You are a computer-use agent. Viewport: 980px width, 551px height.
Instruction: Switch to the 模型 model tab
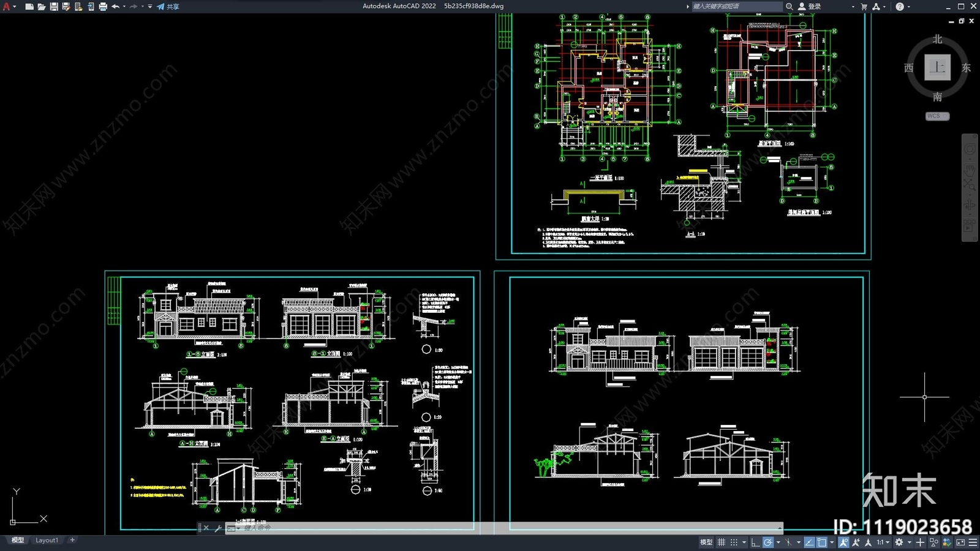[18, 540]
